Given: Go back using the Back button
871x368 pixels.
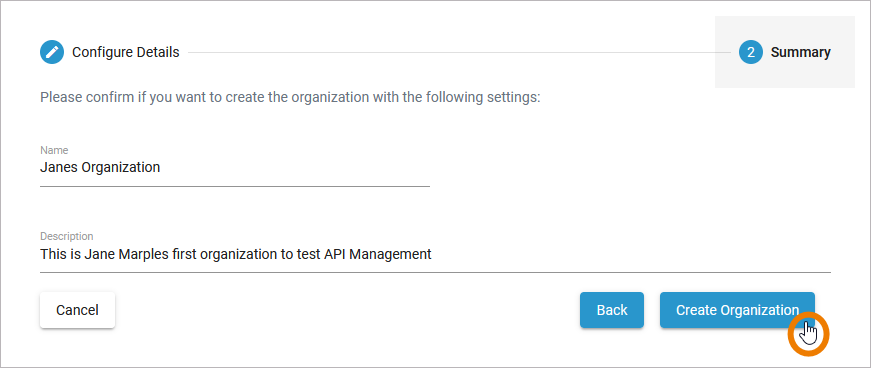Looking at the screenshot, I should point(612,310).
